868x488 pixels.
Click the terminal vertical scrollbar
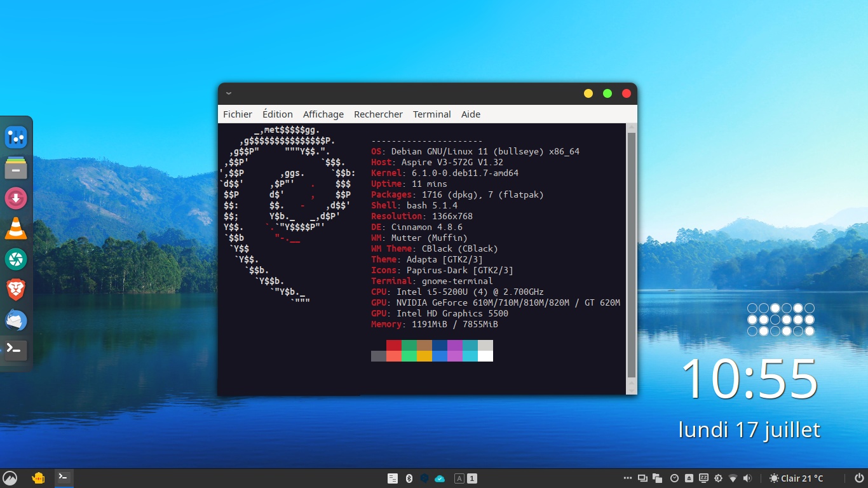pos(631,254)
